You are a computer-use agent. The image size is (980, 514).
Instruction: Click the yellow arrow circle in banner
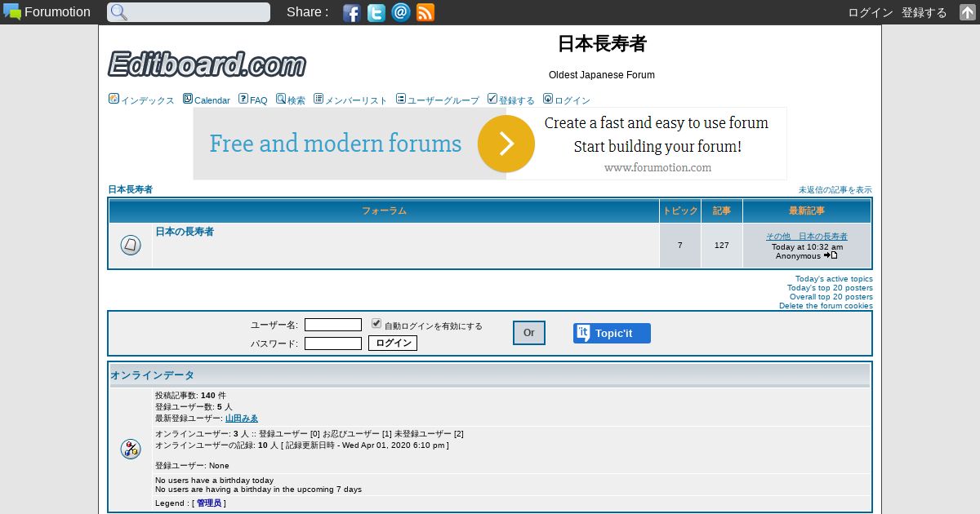coord(506,144)
